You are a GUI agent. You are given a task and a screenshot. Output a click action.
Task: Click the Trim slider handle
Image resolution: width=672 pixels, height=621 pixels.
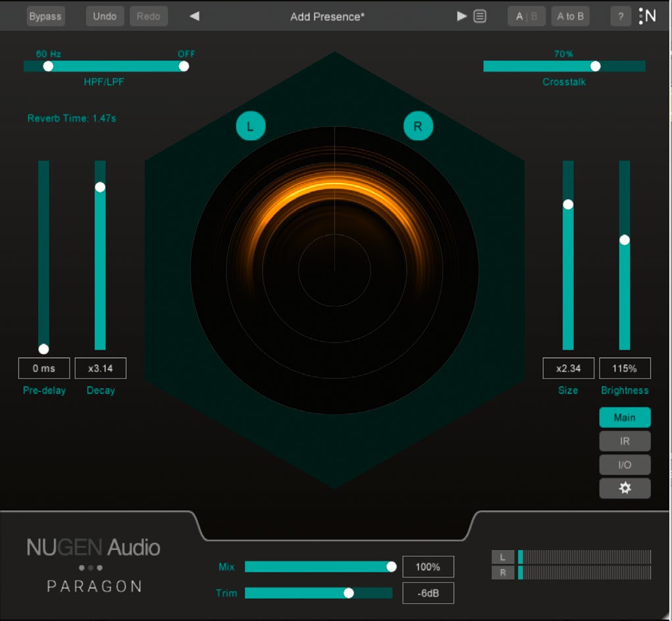tap(349, 593)
